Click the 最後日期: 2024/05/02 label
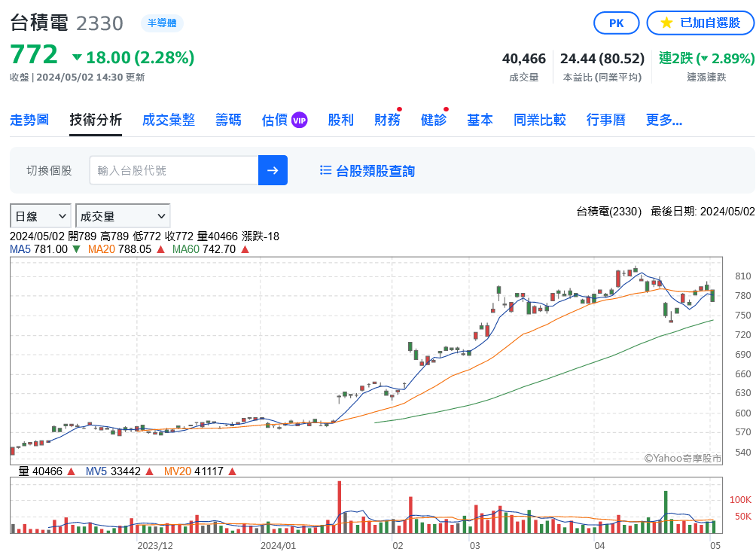Image resolution: width=756 pixels, height=558 pixels. click(x=703, y=212)
